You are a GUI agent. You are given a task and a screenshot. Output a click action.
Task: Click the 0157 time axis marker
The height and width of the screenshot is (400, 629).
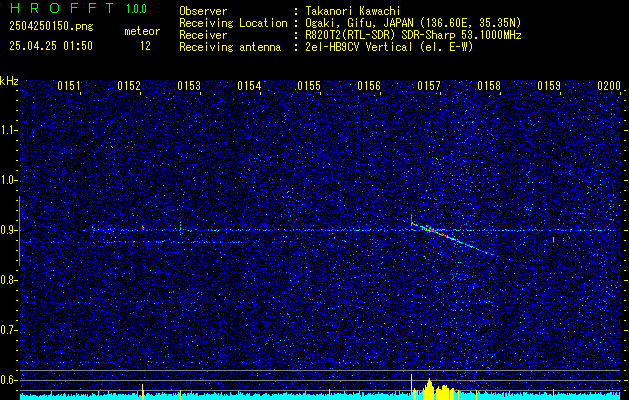pos(429,86)
